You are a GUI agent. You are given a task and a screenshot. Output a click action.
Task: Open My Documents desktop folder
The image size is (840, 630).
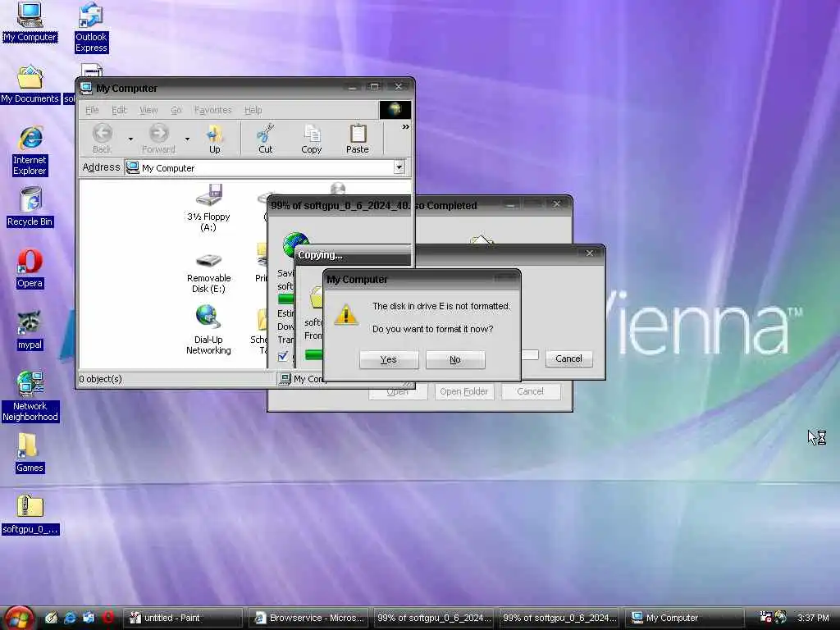[30, 84]
